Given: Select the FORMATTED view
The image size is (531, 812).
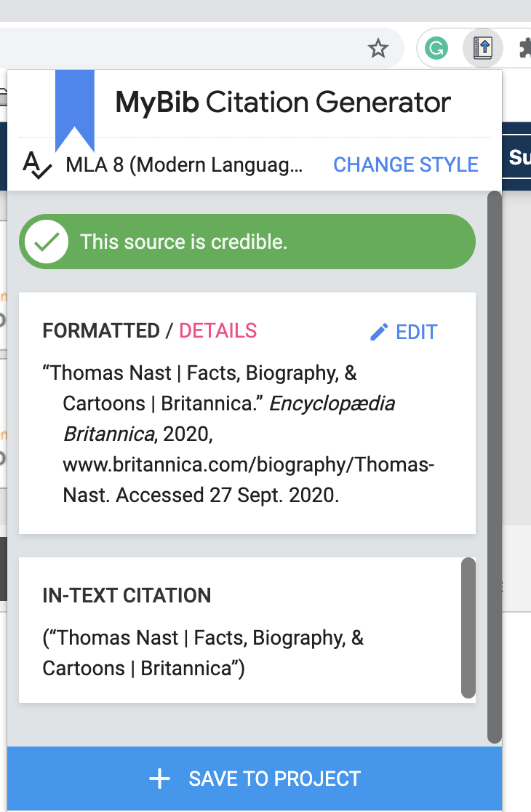Looking at the screenshot, I should 100,331.
